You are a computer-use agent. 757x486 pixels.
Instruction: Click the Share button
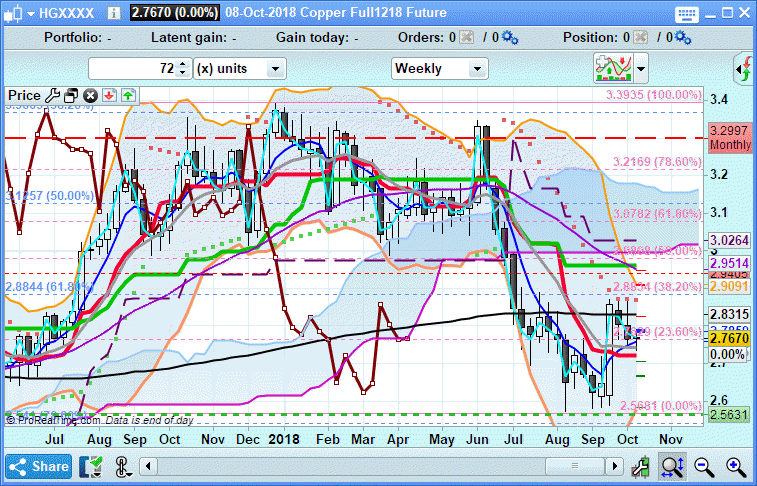tap(39, 467)
